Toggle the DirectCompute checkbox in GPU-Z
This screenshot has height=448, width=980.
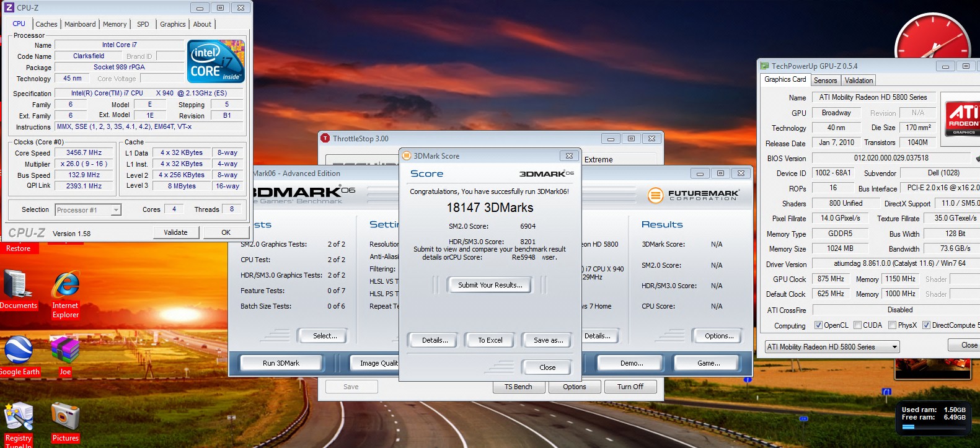point(926,325)
